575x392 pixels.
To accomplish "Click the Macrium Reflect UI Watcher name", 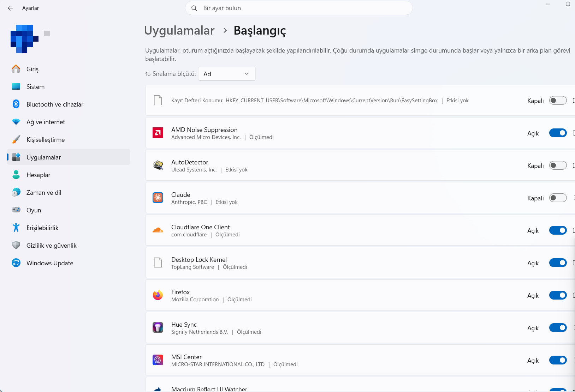I will point(209,389).
